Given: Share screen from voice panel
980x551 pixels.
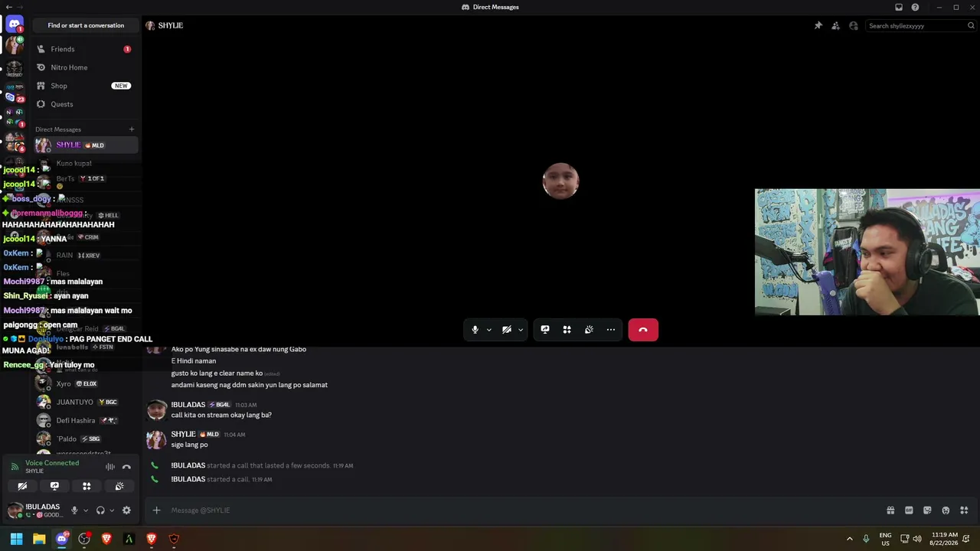Looking at the screenshot, I should 54,486.
